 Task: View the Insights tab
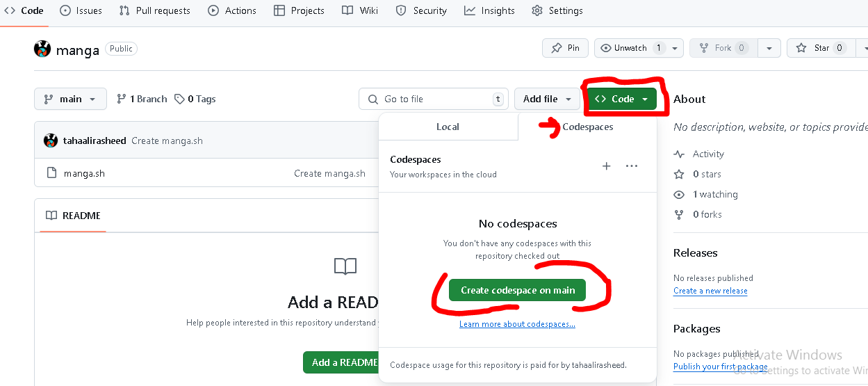[x=489, y=10]
